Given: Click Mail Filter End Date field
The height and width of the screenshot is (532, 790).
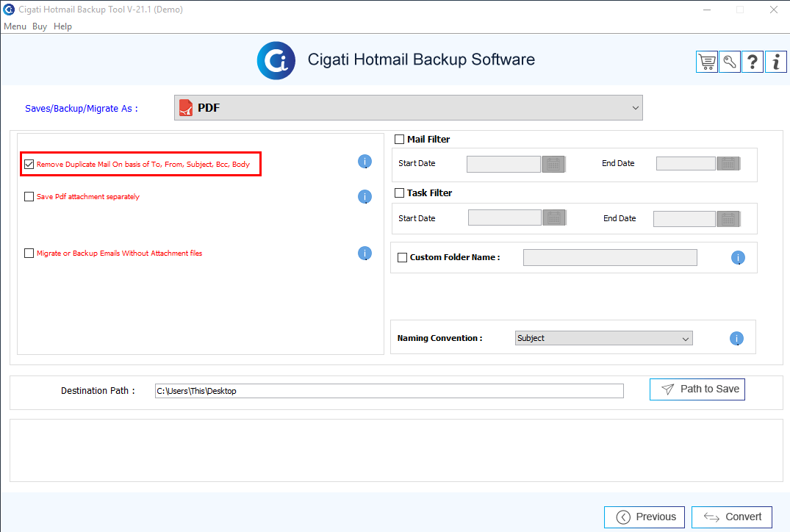Looking at the screenshot, I should click(x=686, y=164).
